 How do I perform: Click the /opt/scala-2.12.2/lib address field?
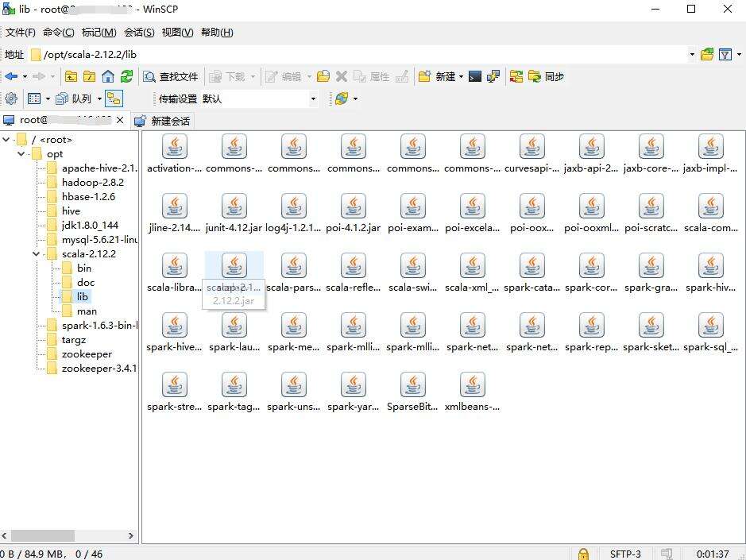[359, 54]
